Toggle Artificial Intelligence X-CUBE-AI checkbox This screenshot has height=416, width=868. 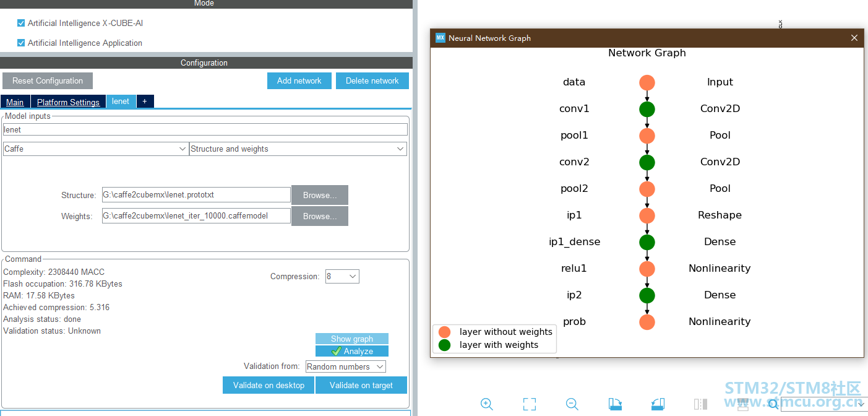[21, 23]
